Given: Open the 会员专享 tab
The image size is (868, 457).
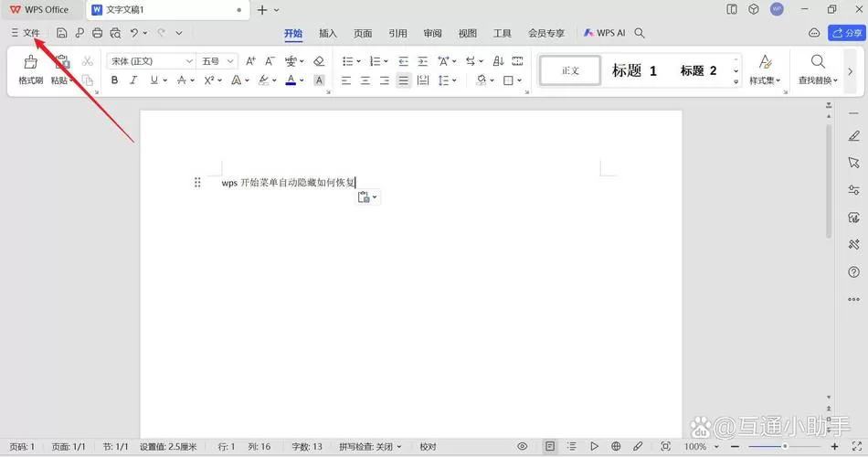Looking at the screenshot, I should pos(545,33).
